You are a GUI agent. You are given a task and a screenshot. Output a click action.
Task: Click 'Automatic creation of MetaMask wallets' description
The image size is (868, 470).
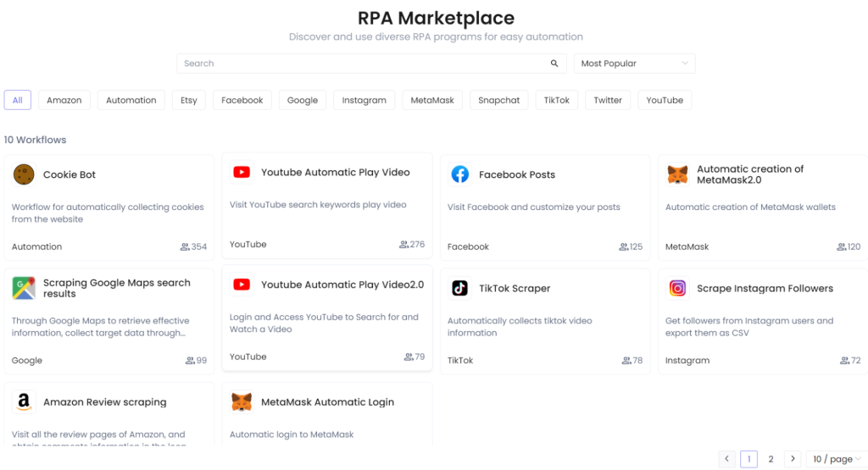750,207
